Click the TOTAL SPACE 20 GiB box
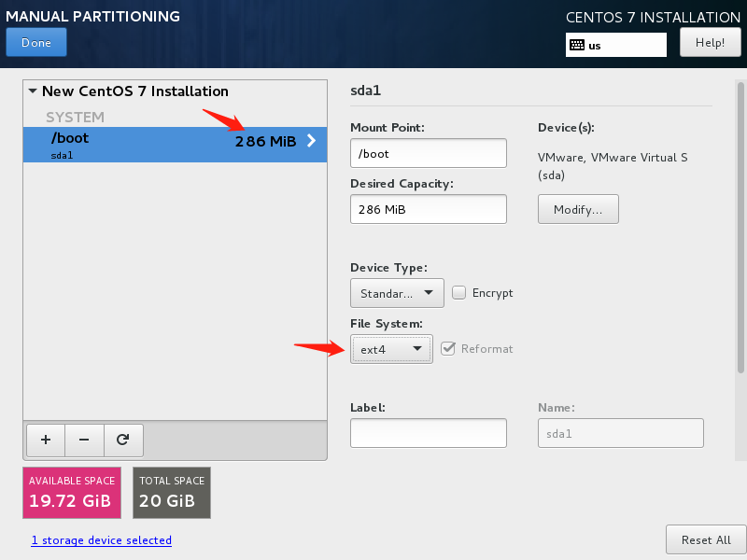 pyautogui.click(x=172, y=493)
